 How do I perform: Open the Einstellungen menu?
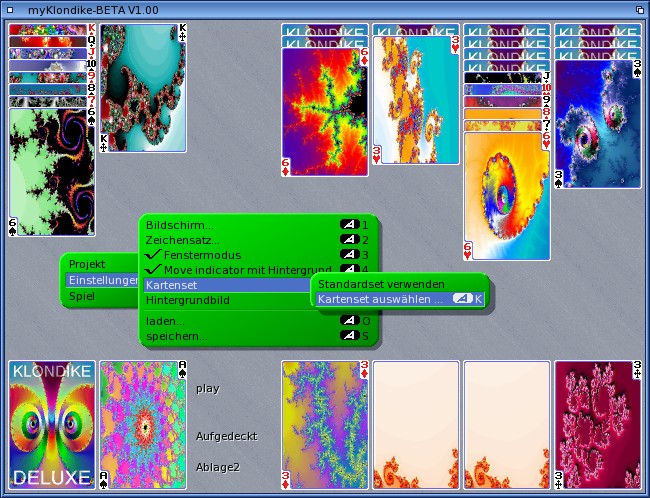click(102, 280)
